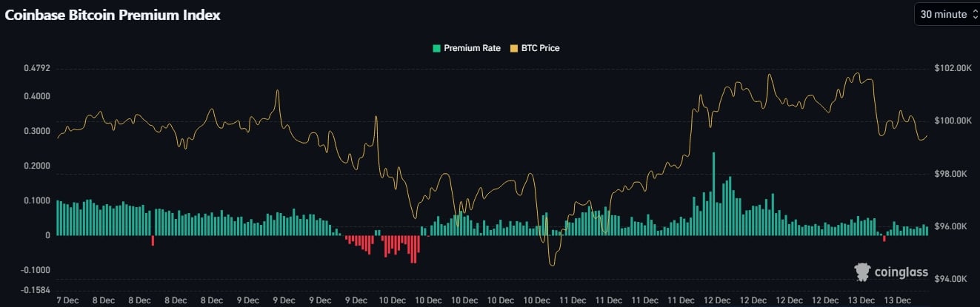The width and height of the screenshot is (980, 307).
Task: Click the 0.2000 premium axis label
Action: click(36, 166)
